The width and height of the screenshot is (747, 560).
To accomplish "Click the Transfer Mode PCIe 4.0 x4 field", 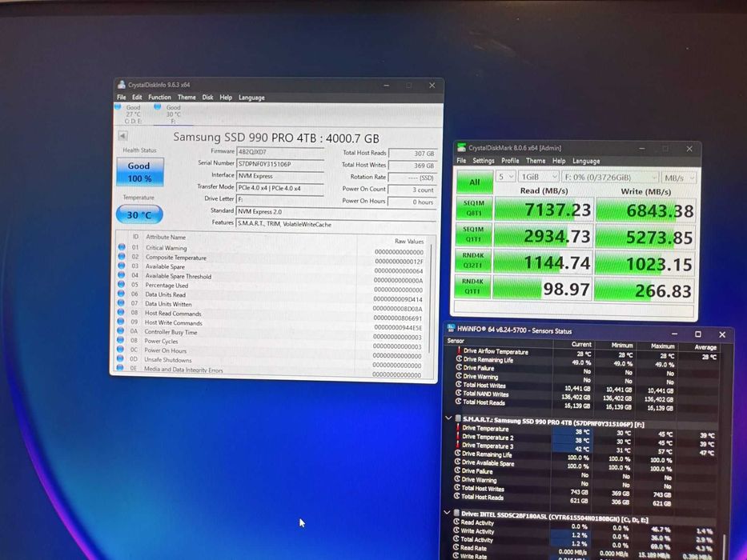I will coord(280,188).
